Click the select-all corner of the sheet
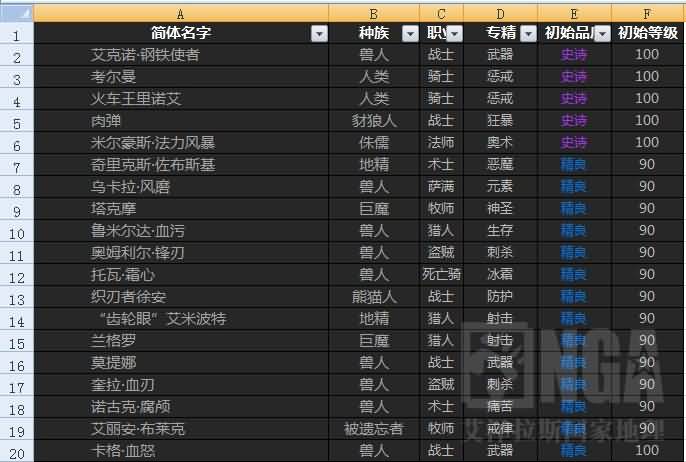Screen dimensions: 686x462 (17, 13)
